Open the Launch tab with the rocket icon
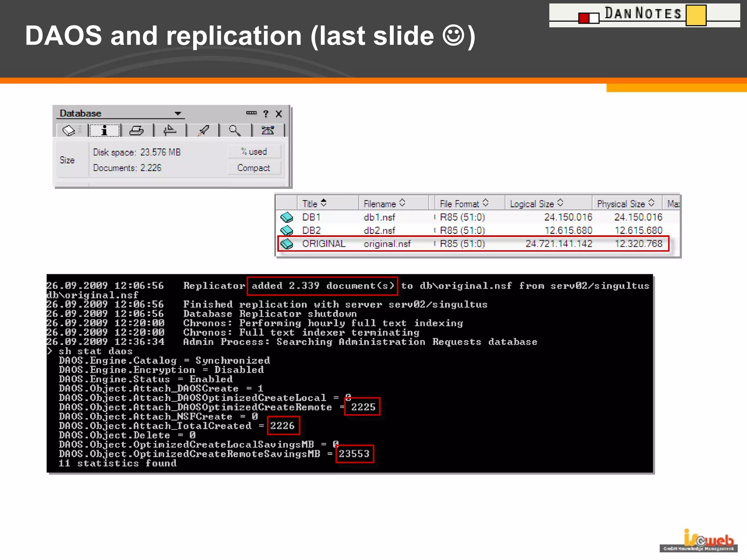Screen dimensions: 747x560 (x=203, y=130)
